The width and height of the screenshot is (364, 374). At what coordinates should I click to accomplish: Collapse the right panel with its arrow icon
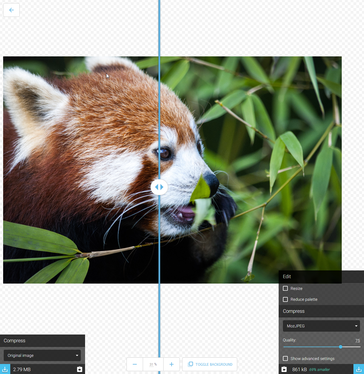click(x=284, y=369)
